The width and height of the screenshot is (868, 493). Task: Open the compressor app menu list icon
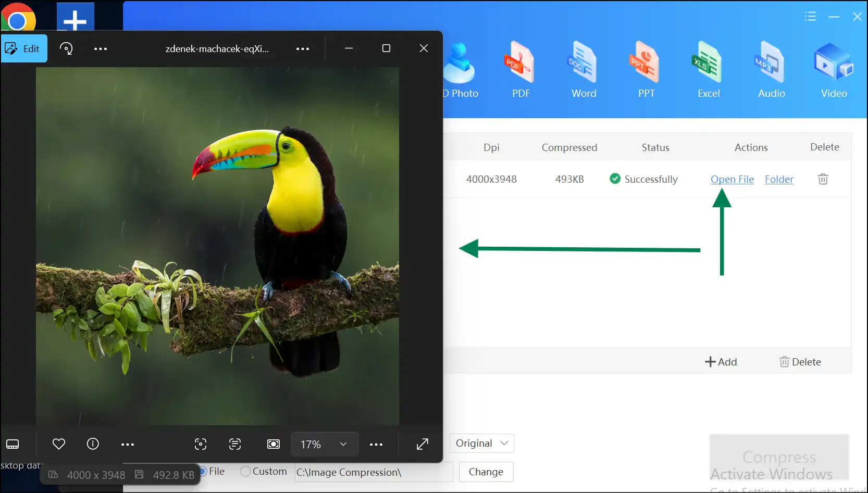tap(810, 16)
